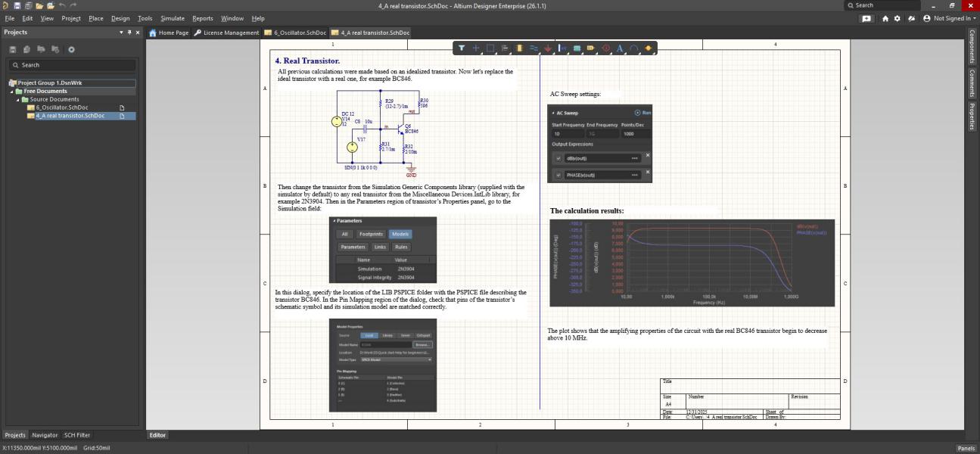This screenshot has width=980, height=454.
Task: Click the Place Power Port (GND) icon
Action: tap(548, 48)
